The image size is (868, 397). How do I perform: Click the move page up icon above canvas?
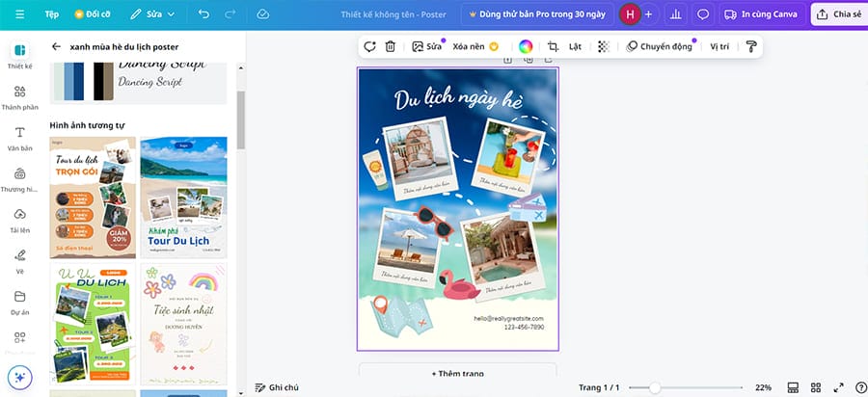tap(507, 61)
